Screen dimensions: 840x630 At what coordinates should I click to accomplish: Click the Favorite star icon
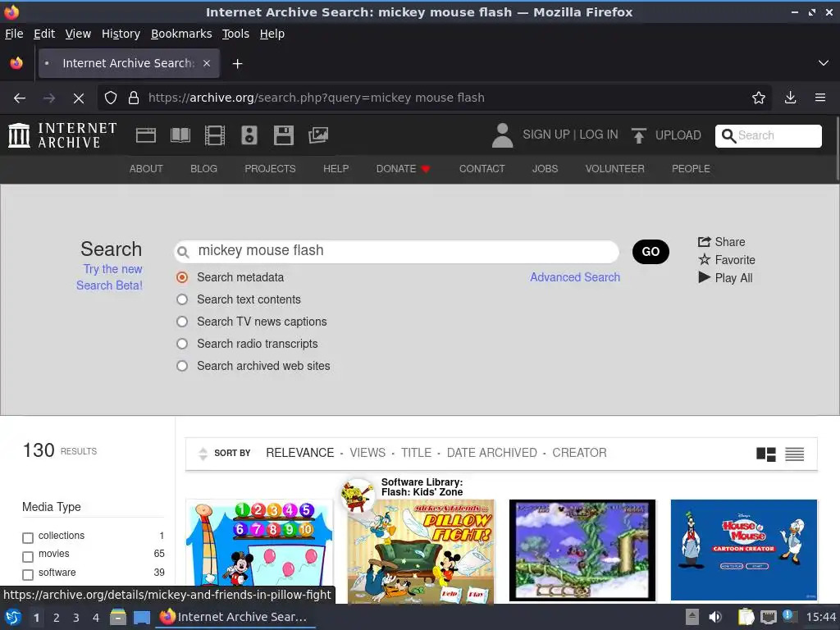[x=704, y=260]
